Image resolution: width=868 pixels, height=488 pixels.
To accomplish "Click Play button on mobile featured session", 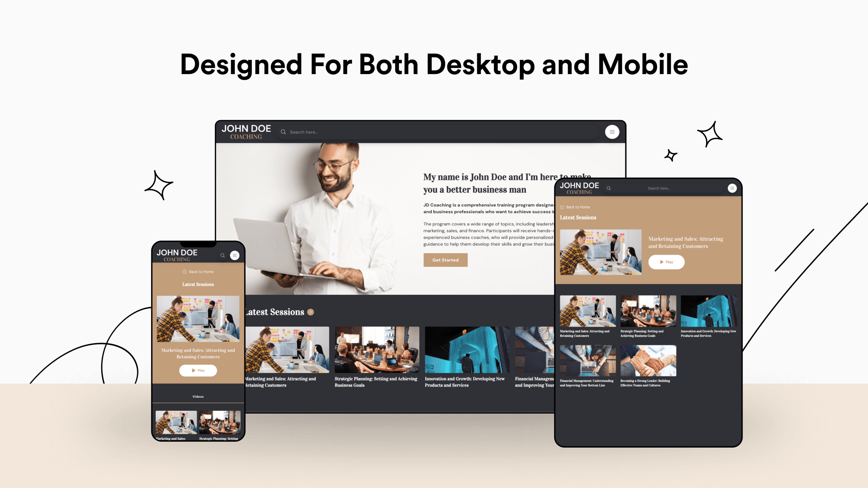I will click(198, 370).
